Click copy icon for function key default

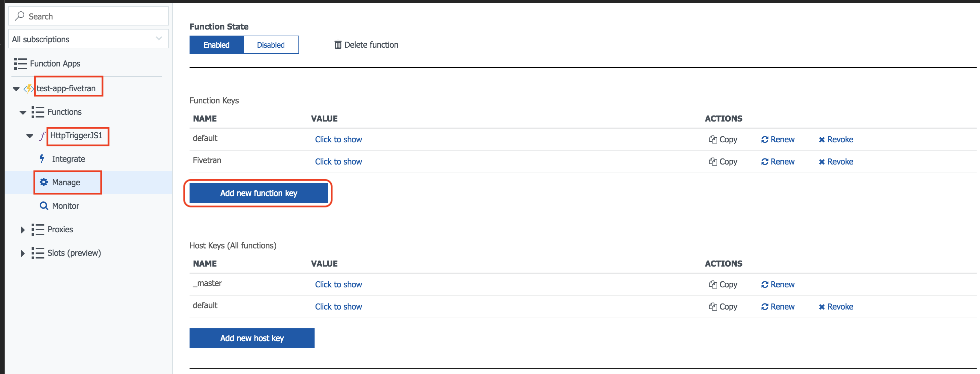[x=712, y=139]
